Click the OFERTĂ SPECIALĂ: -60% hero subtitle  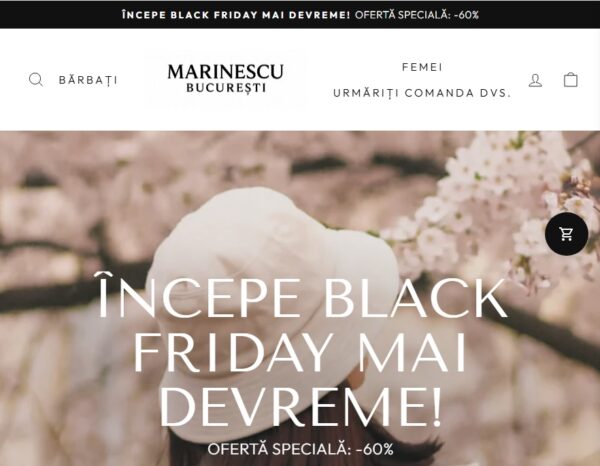click(x=300, y=449)
